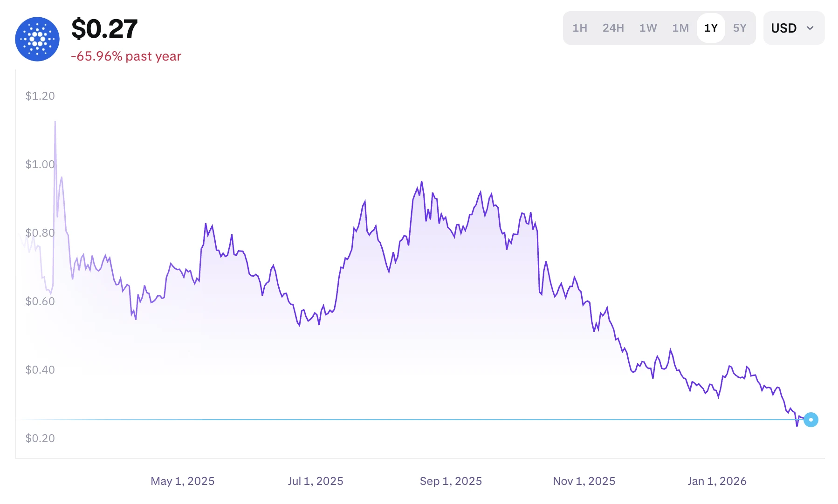Image resolution: width=838 pixels, height=504 pixels.
Task: Click the Cardano coin logo icon
Action: pyautogui.click(x=37, y=39)
